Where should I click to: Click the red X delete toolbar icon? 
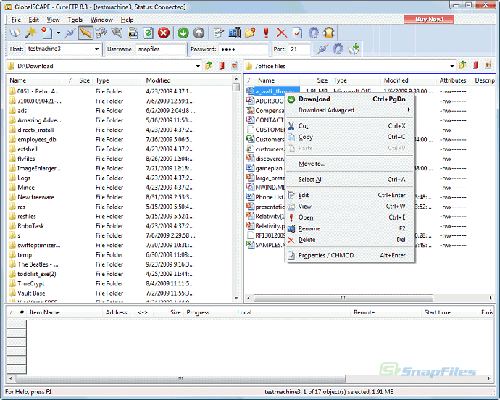point(282,33)
